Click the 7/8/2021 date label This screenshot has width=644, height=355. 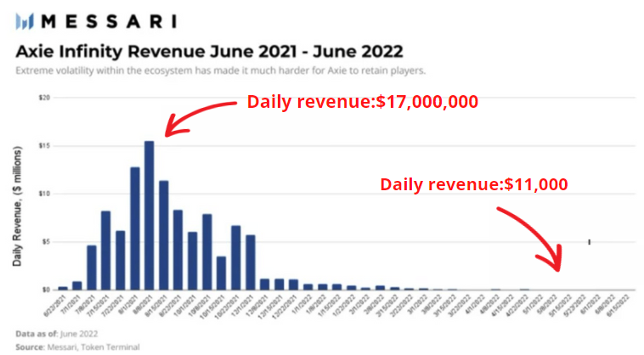[x=87, y=304]
